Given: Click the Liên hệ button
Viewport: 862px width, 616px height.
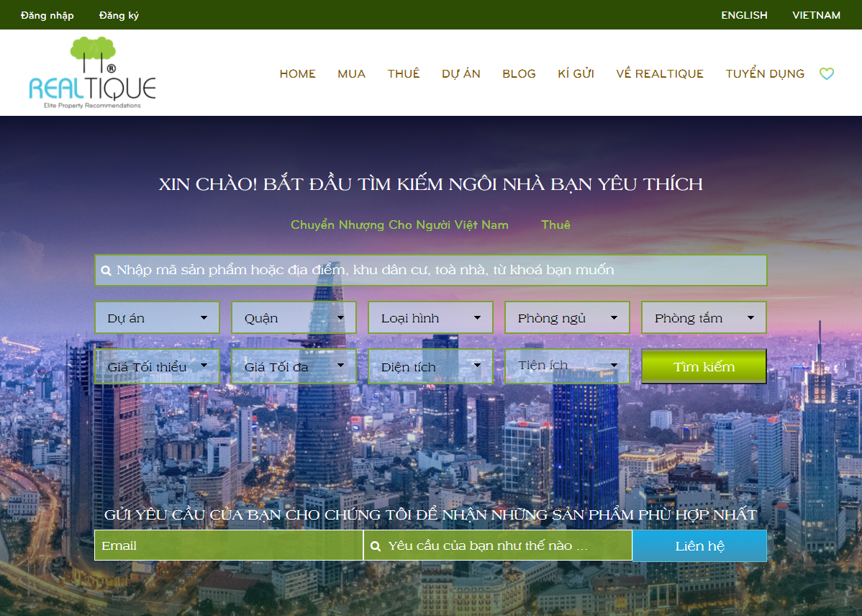Looking at the screenshot, I should pyautogui.click(x=700, y=545).
